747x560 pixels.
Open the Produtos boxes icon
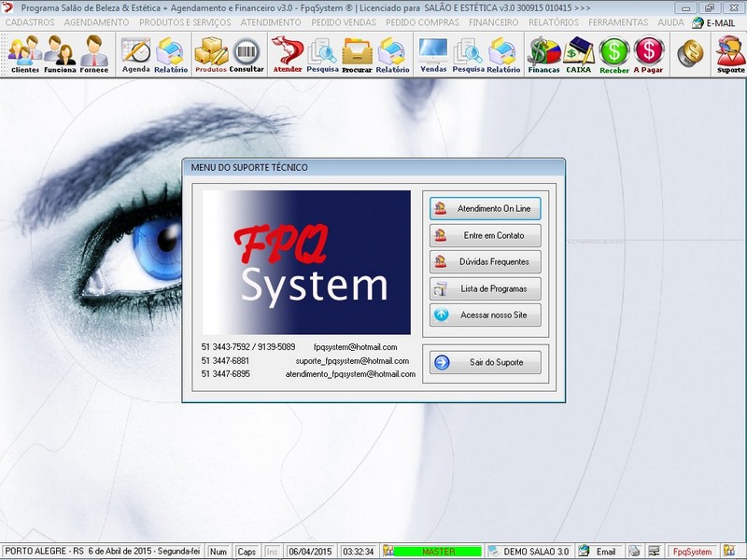coord(211,54)
